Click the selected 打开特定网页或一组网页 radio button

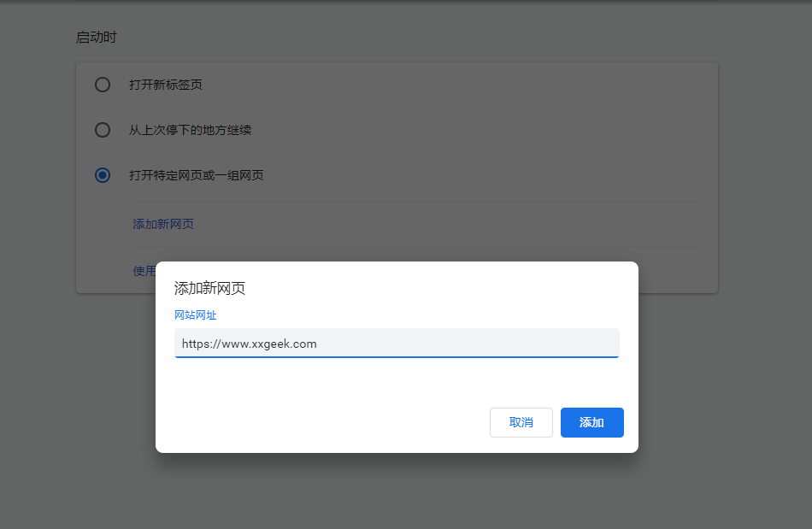coord(103,175)
